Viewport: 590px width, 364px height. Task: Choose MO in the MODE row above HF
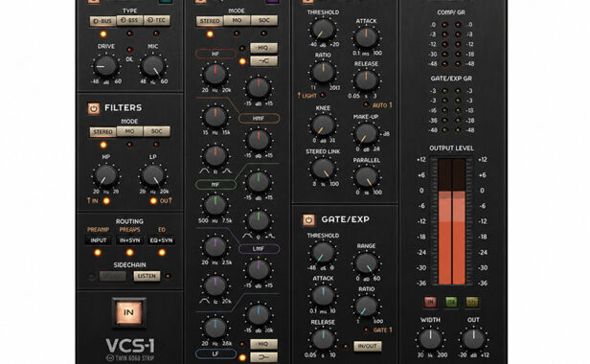[237, 20]
